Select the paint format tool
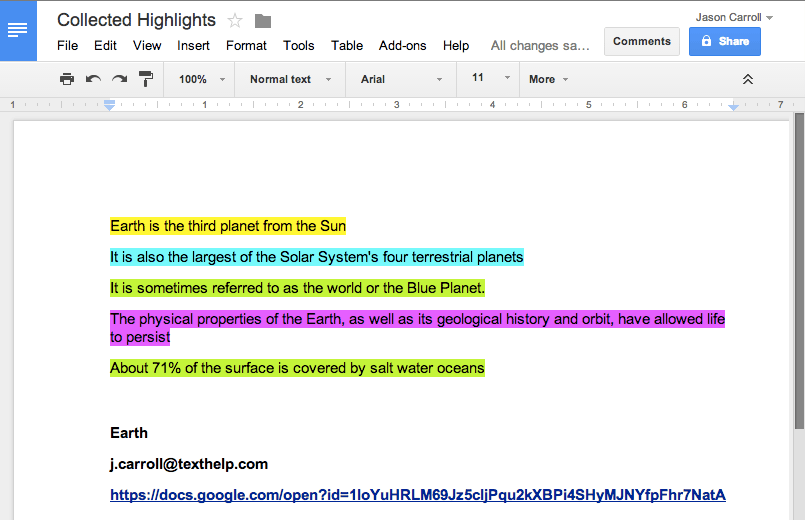The width and height of the screenshot is (805, 520). (x=146, y=79)
